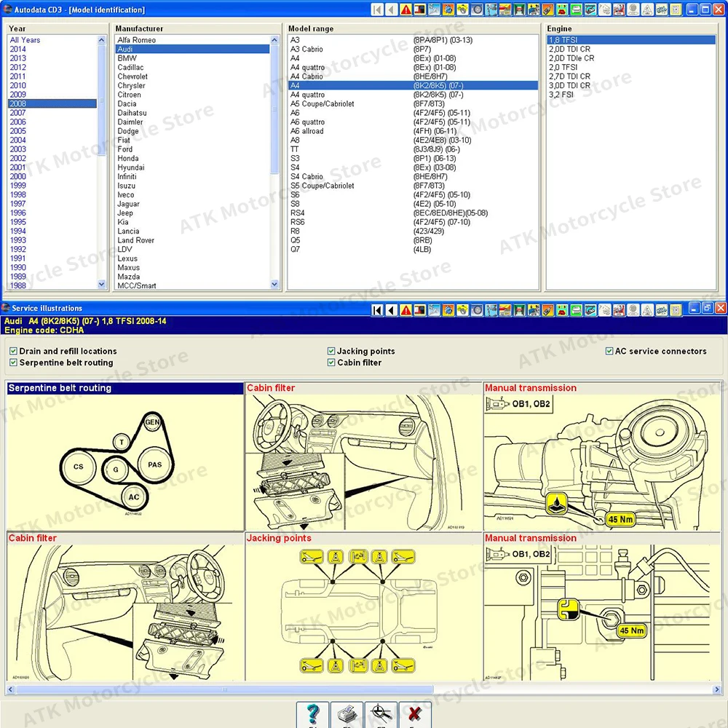Click Manufacturer list scroll down arrow

pos(274,284)
